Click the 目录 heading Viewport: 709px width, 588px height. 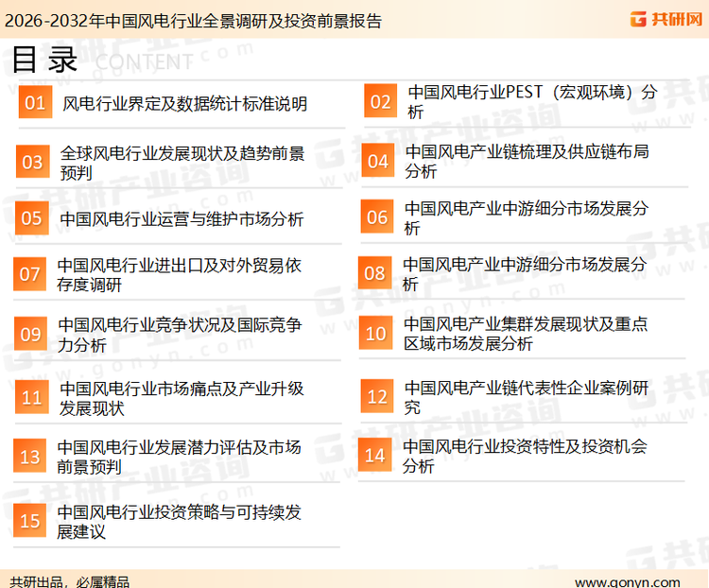pos(44,60)
